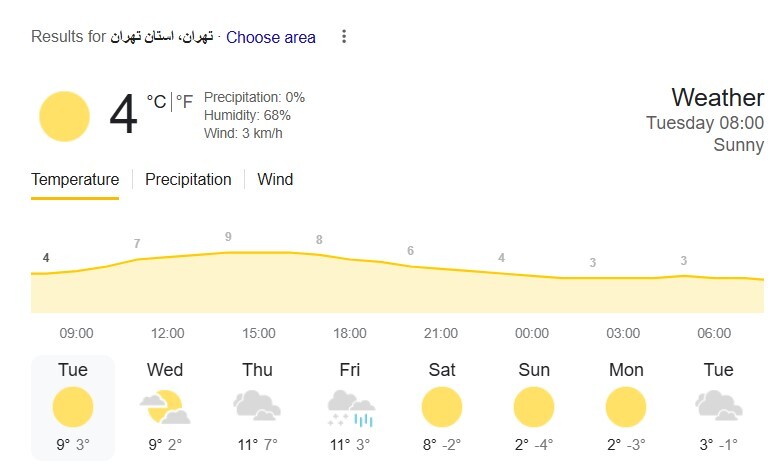Open the Precipitation tab

coord(188,179)
